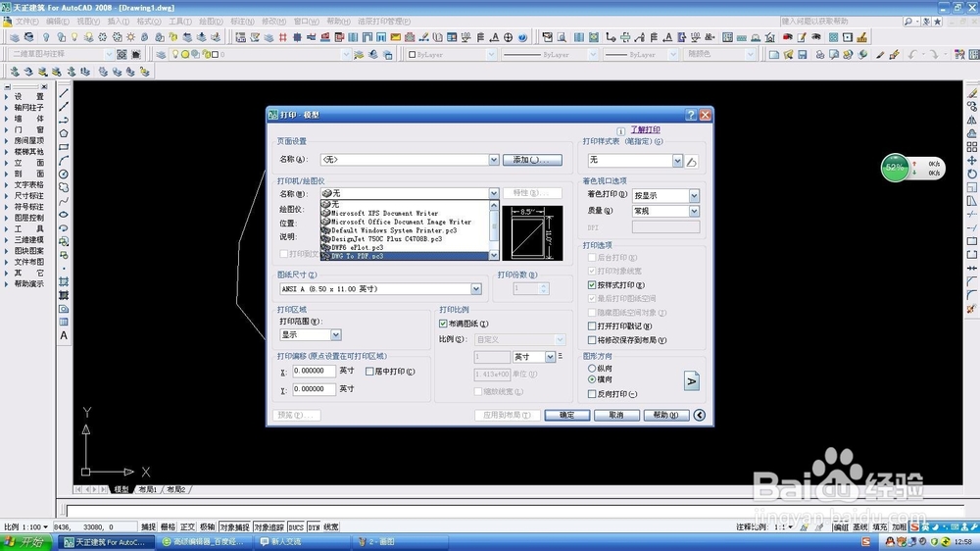
Task: Open the 文件(F) menu
Action: 26,22
